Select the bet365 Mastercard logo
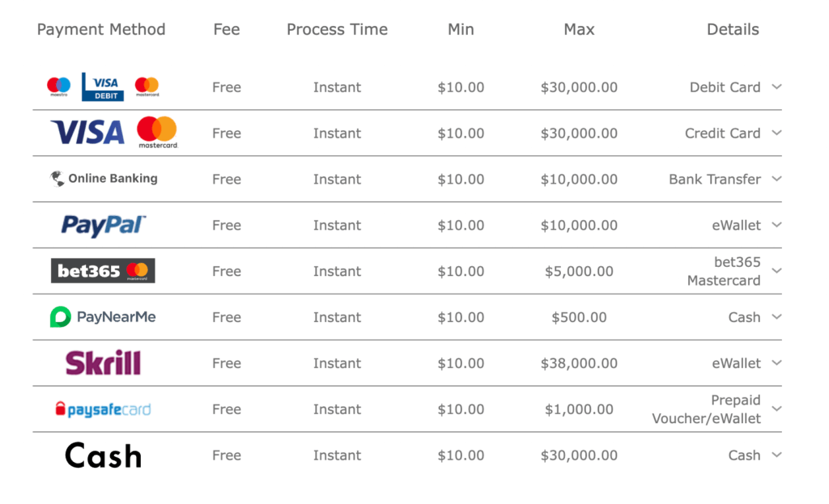Viewport: 829px width, 504px height. point(103,270)
